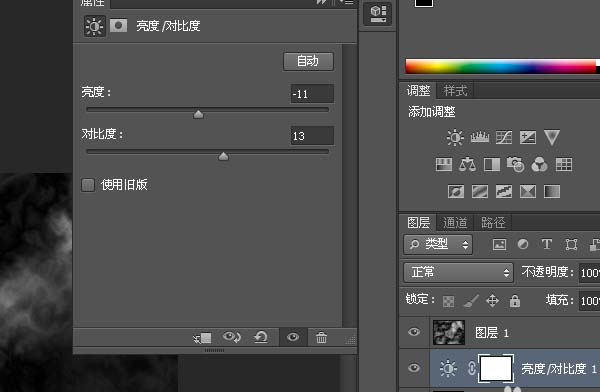Hide the 图层 1 layer
This screenshot has height=392, width=600.
pyautogui.click(x=414, y=332)
